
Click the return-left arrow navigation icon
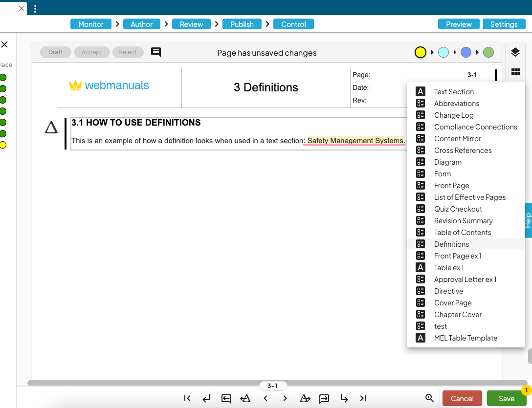(206, 399)
